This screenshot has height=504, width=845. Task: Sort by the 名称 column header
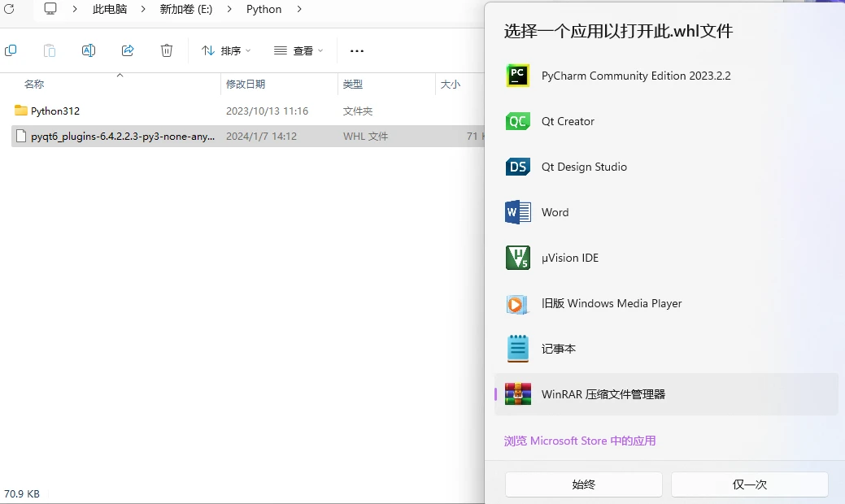pos(34,84)
